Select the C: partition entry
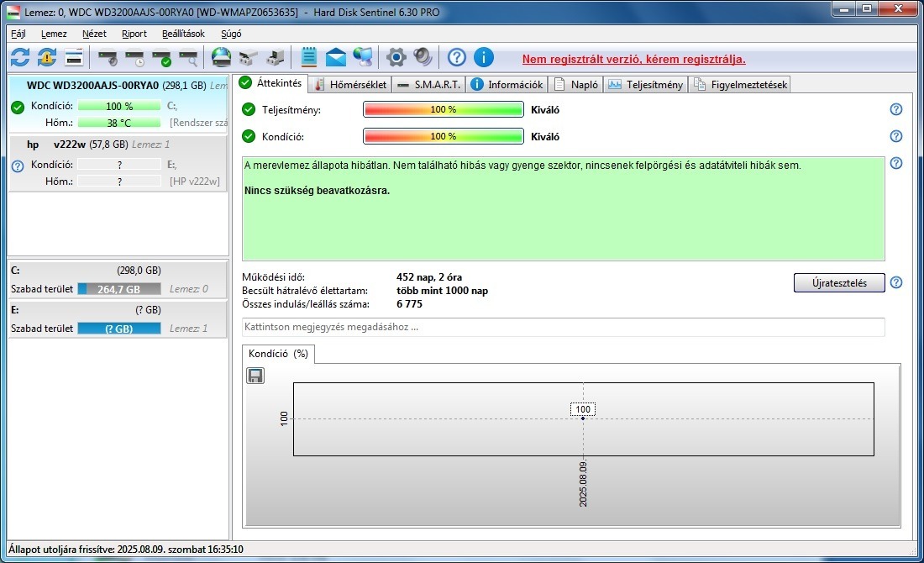 118,280
